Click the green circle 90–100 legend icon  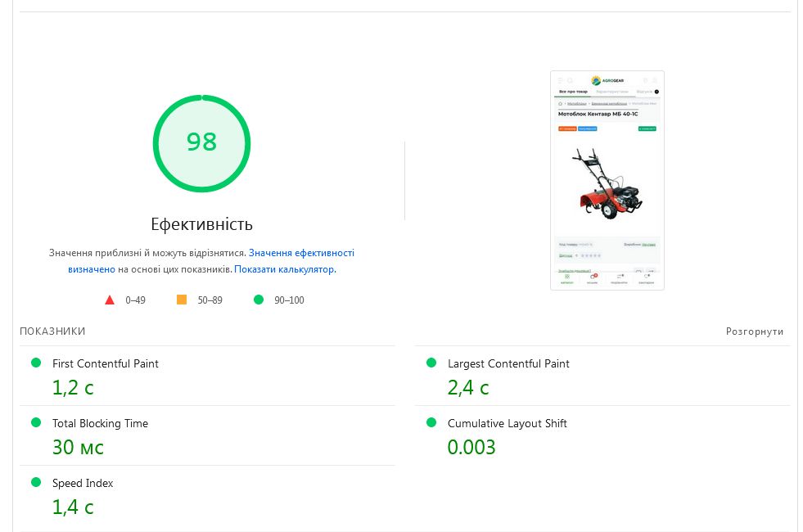click(x=259, y=300)
